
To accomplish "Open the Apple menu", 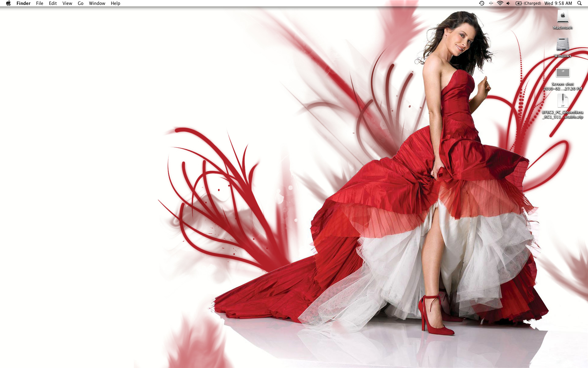I will click(8, 3).
